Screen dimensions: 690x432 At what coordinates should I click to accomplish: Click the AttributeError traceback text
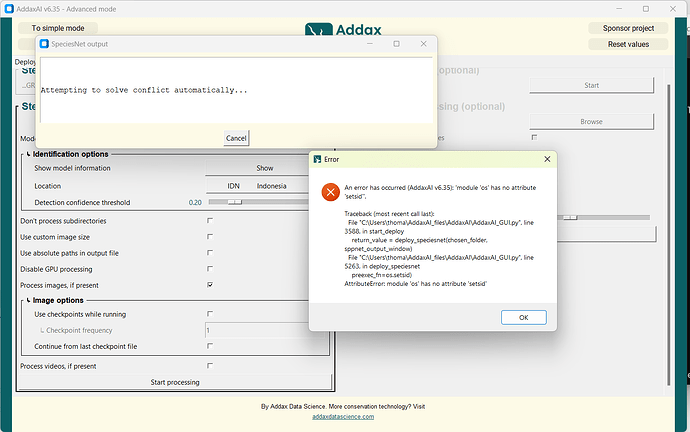point(415,284)
